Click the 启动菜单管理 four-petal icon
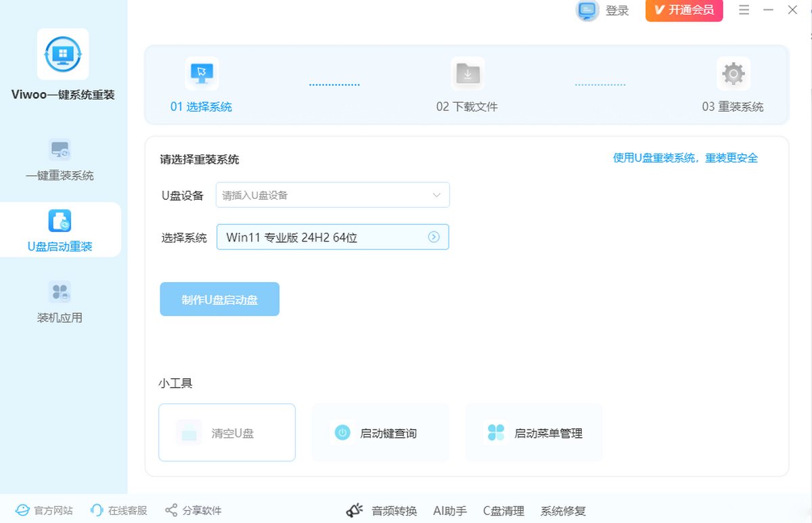Screen dimensions: 812x523 point(496,432)
